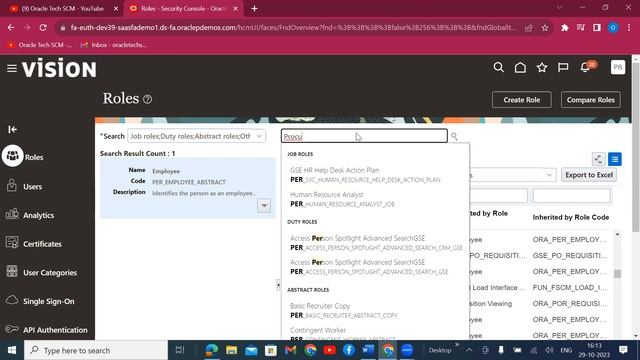Open help icon beside Roles title

pyautogui.click(x=148, y=99)
